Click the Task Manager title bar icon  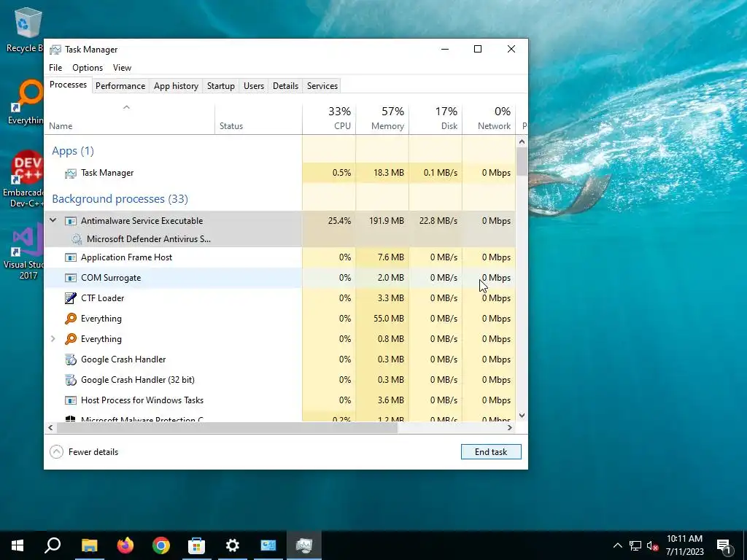[x=55, y=50]
